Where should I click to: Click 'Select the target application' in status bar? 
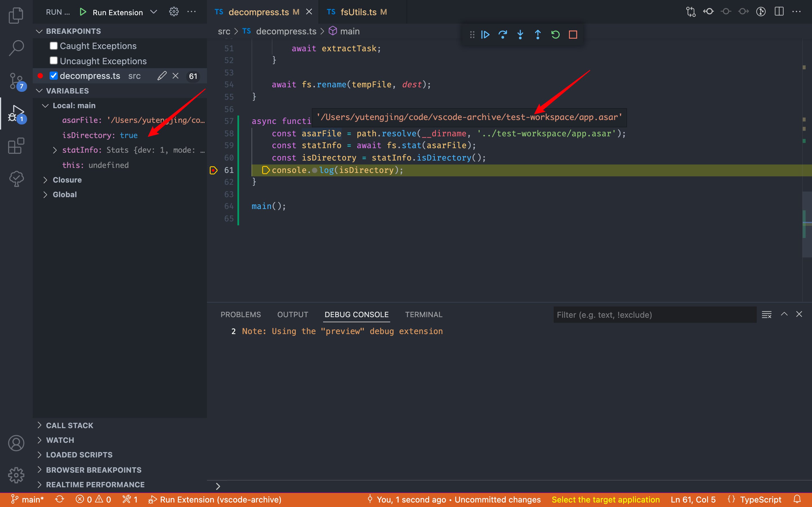tap(605, 499)
